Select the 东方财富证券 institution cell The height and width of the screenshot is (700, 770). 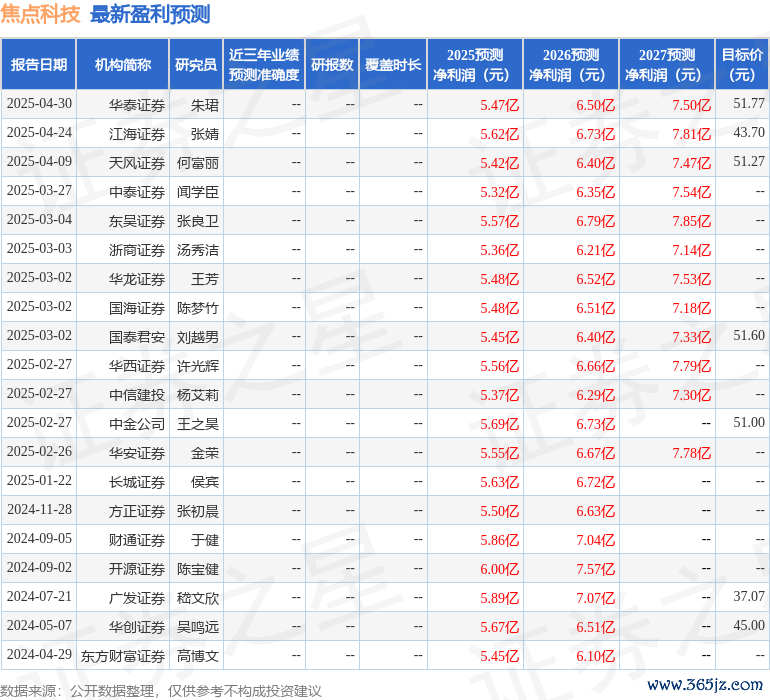point(123,656)
